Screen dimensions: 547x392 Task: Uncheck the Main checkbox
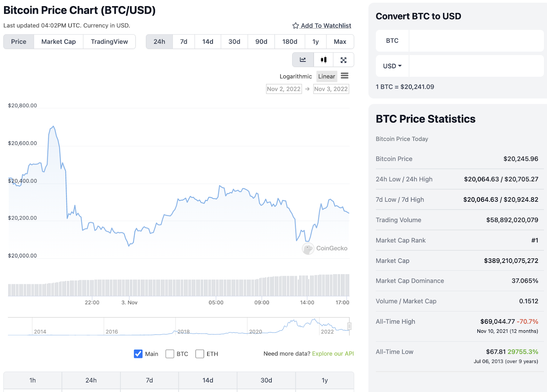tap(138, 354)
